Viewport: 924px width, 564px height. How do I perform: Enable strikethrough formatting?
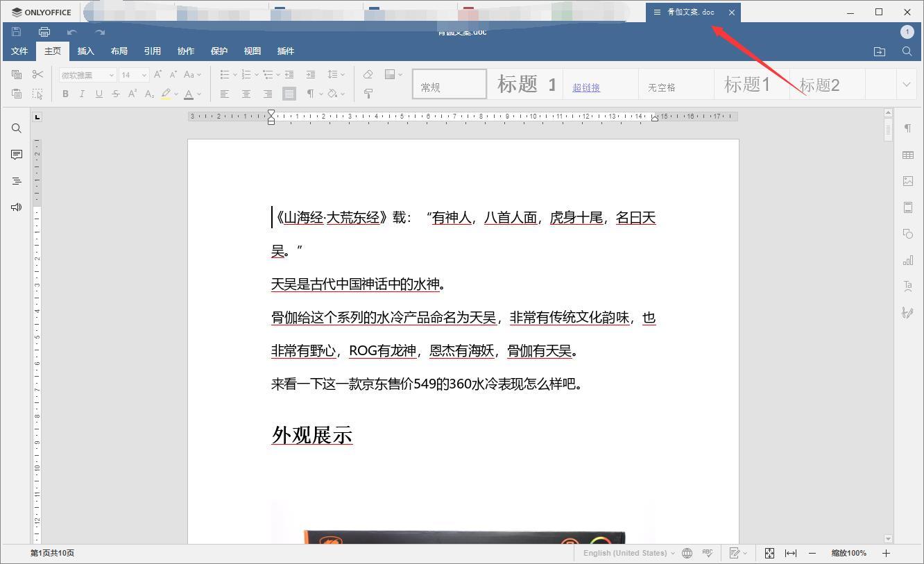coord(114,94)
